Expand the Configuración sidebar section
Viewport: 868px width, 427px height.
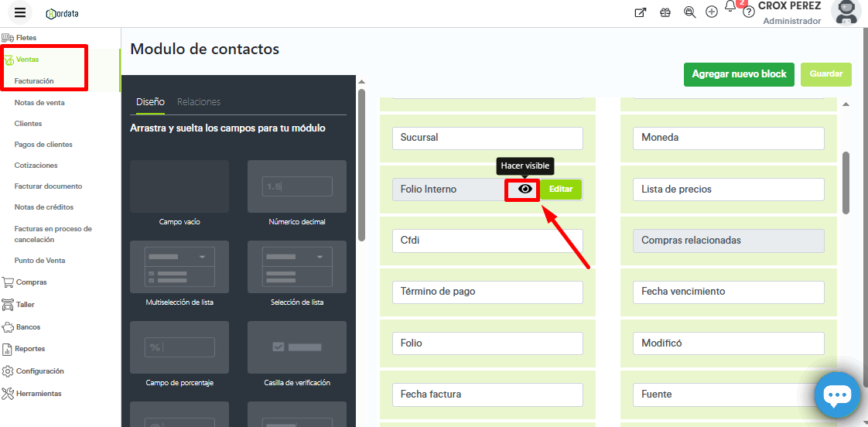point(39,371)
